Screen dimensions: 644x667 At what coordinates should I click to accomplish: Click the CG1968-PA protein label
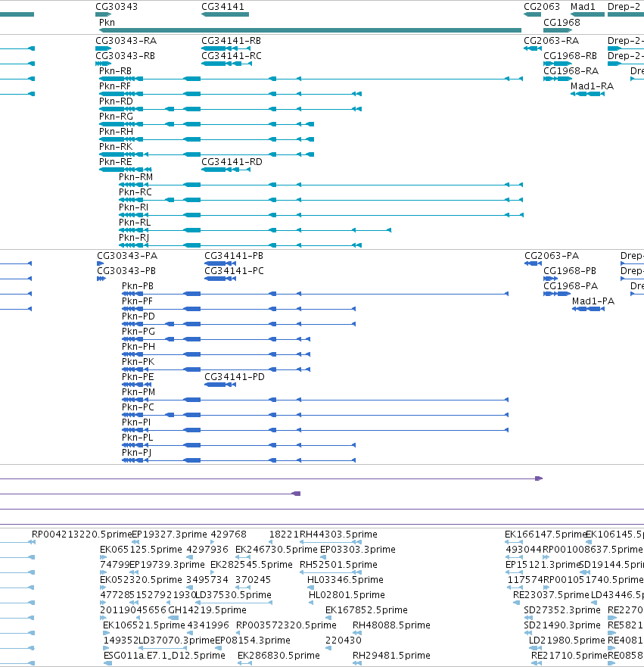click(571, 286)
